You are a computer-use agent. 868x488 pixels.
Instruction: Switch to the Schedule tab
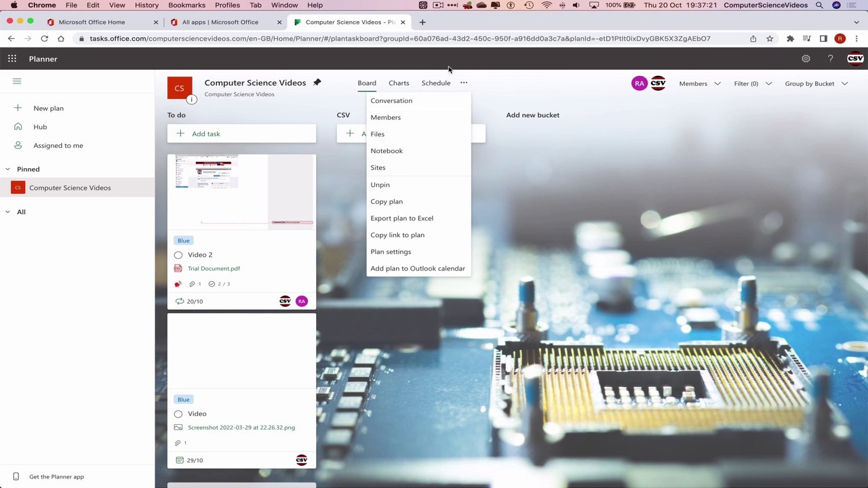tap(436, 83)
